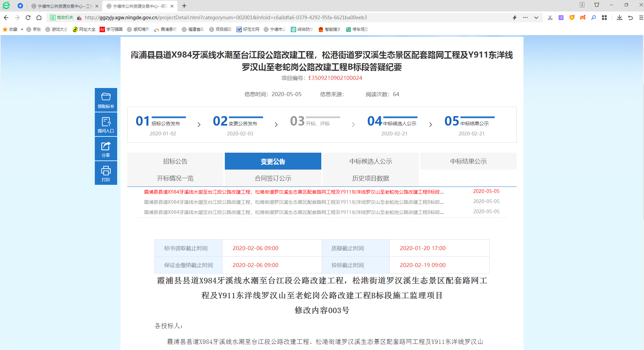Viewport: 644px width, 350px height.
Task: Switch to the 招标公告 tab
Action: (175, 161)
